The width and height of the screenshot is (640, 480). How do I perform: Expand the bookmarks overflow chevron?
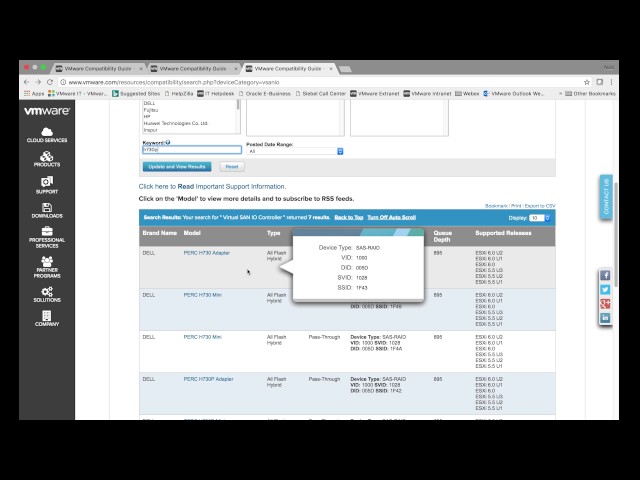(560, 93)
